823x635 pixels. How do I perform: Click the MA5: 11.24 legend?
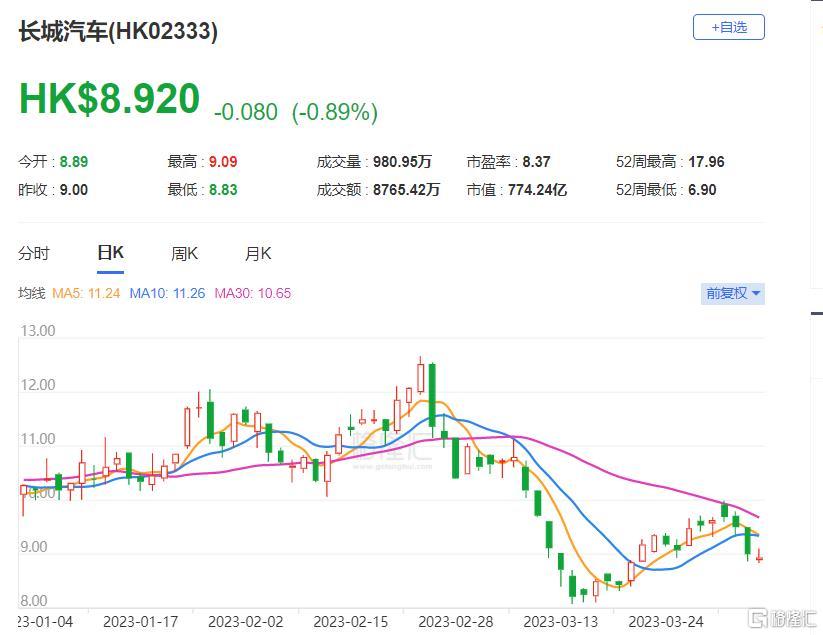click(86, 293)
